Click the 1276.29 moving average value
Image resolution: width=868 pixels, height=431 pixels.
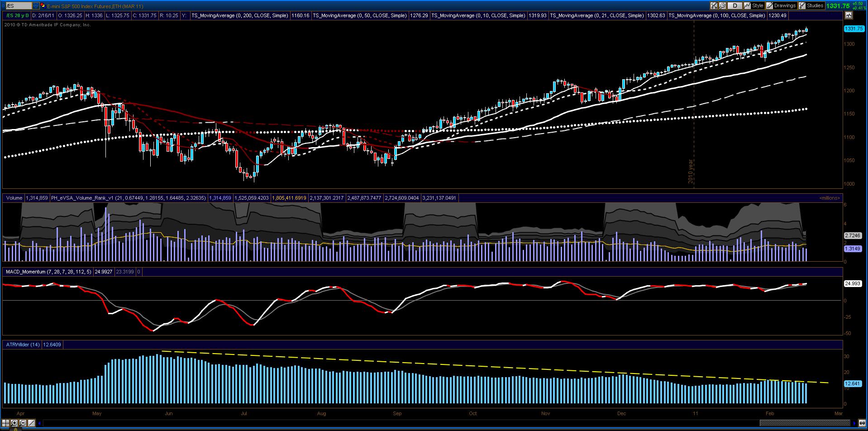pyautogui.click(x=419, y=15)
